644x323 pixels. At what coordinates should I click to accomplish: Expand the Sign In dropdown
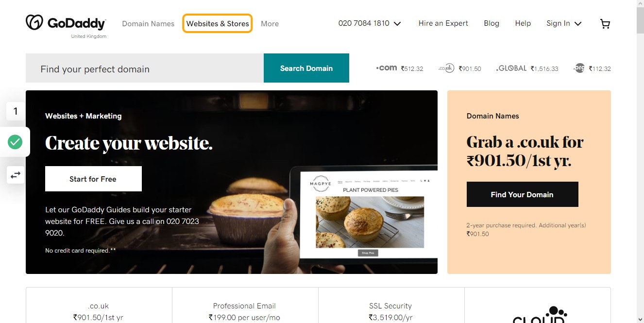[564, 23]
